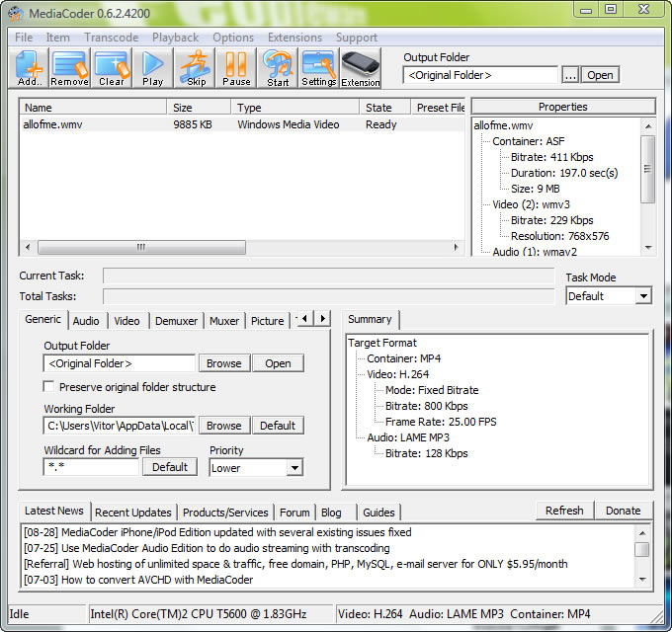The image size is (672, 632).
Task: Click the Type column header
Action: pos(294,108)
